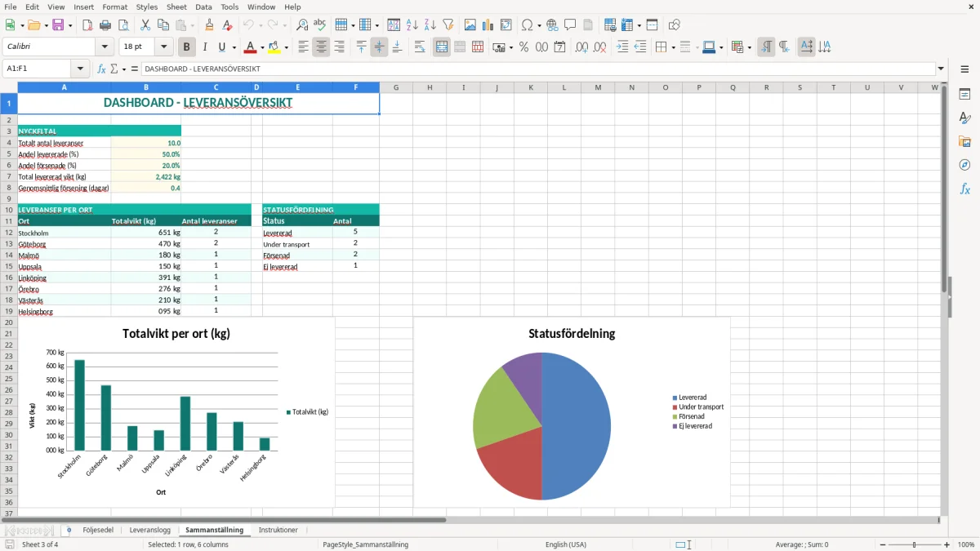This screenshot has height=551, width=980.
Task: Switch to the Leveranslogg sheet tab
Action: [149, 530]
